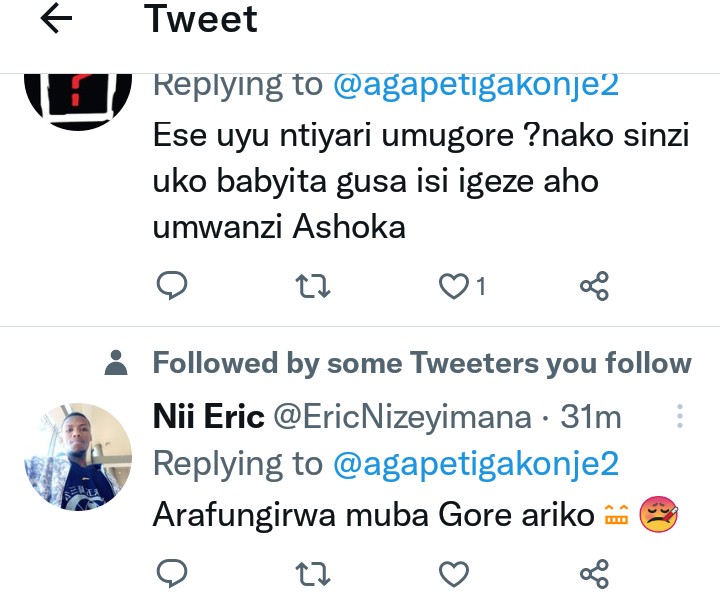The image size is (720, 611).
Task: Retweet the Ashoka tweet
Action: [313, 287]
